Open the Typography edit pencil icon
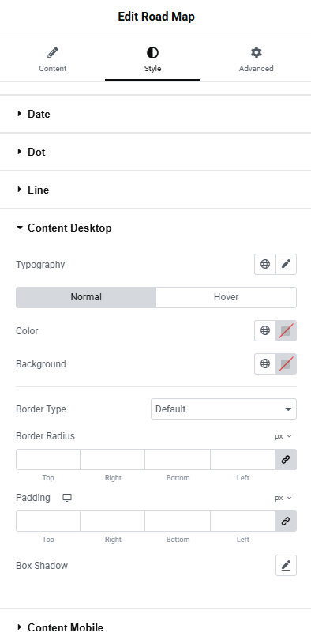This screenshot has height=644, width=311. tap(286, 265)
